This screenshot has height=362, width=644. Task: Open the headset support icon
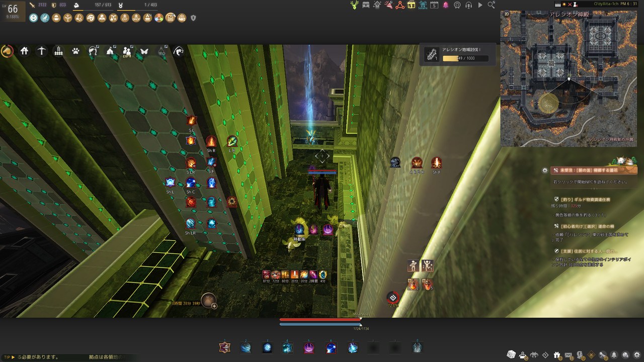(x=468, y=5)
